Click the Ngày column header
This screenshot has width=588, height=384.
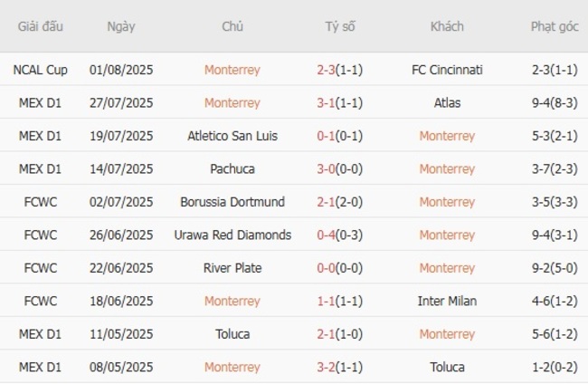click(120, 26)
